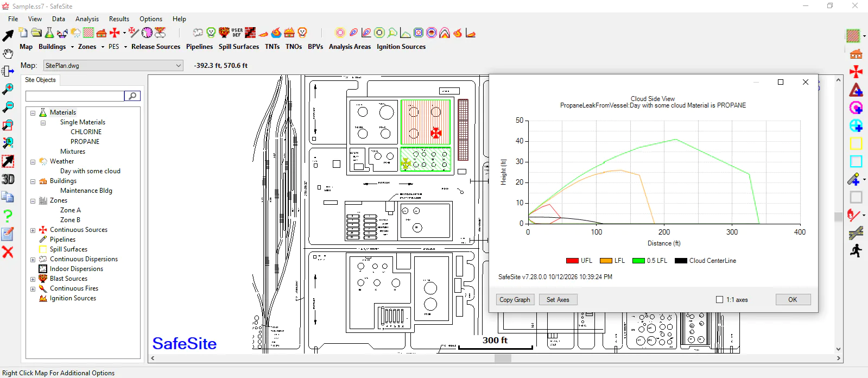Viewport: 868px width, 378px height.
Task: Open the Analysis menu
Action: click(x=87, y=19)
